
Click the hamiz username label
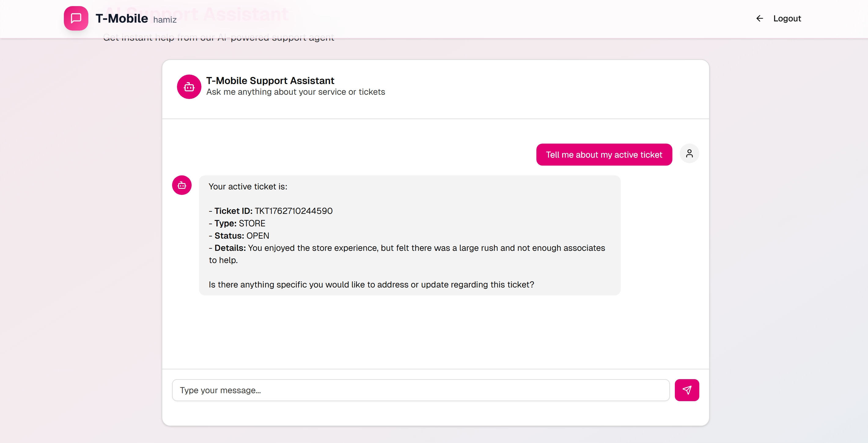tap(165, 20)
